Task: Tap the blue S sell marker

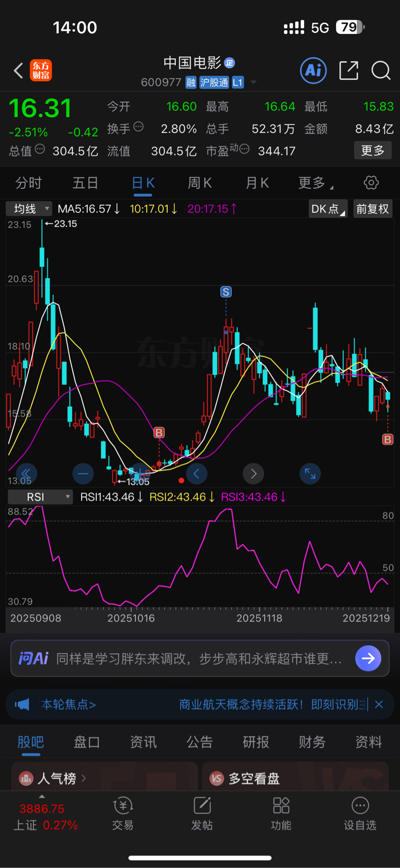Action: (x=226, y=292)
